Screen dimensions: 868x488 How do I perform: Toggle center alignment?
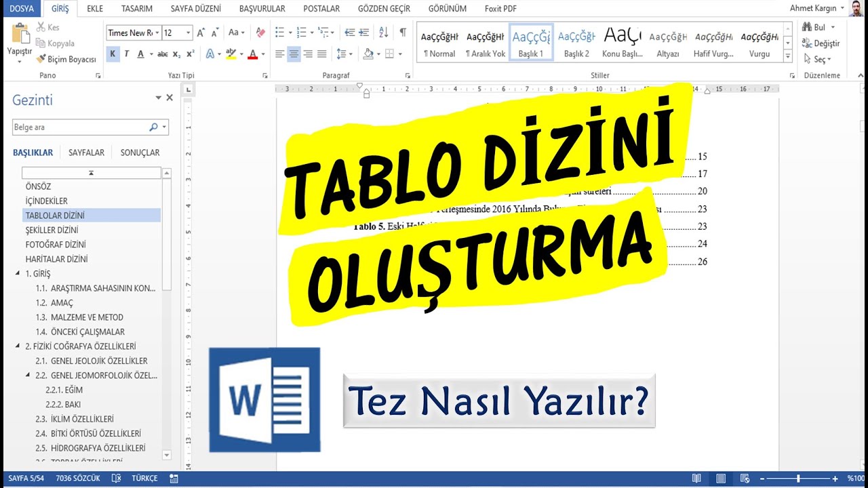(x=294, y=54)
